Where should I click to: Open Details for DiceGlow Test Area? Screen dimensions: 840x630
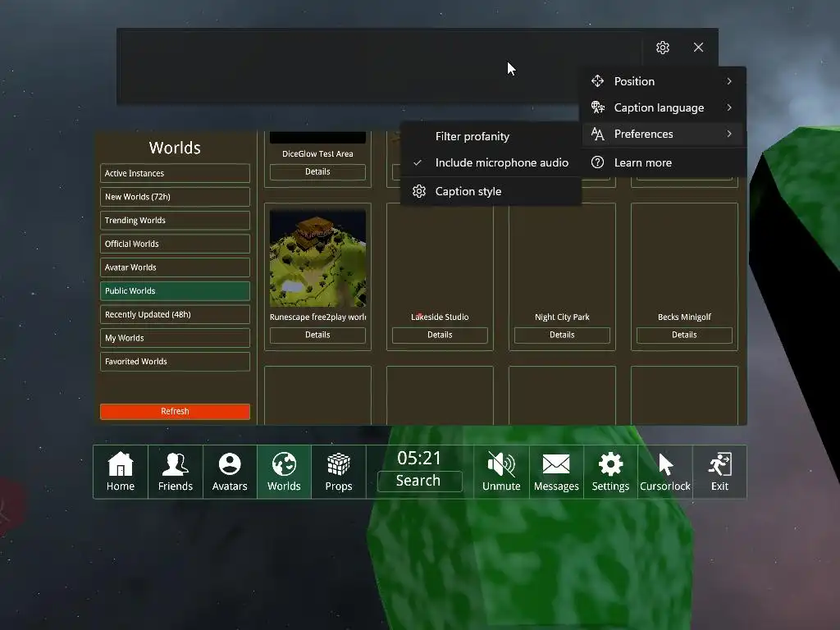tap(317, 172)
